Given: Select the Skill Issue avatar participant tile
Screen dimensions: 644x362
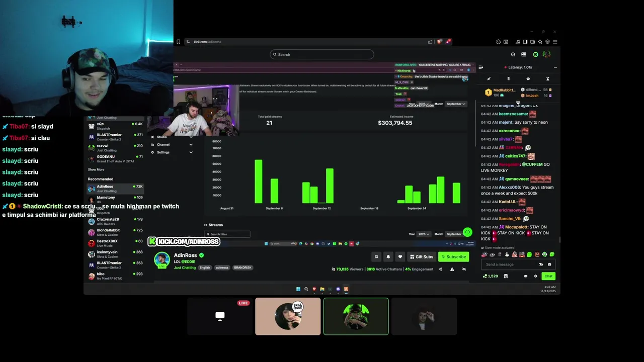Looking at the screenshot, I should tap(288, 316).
